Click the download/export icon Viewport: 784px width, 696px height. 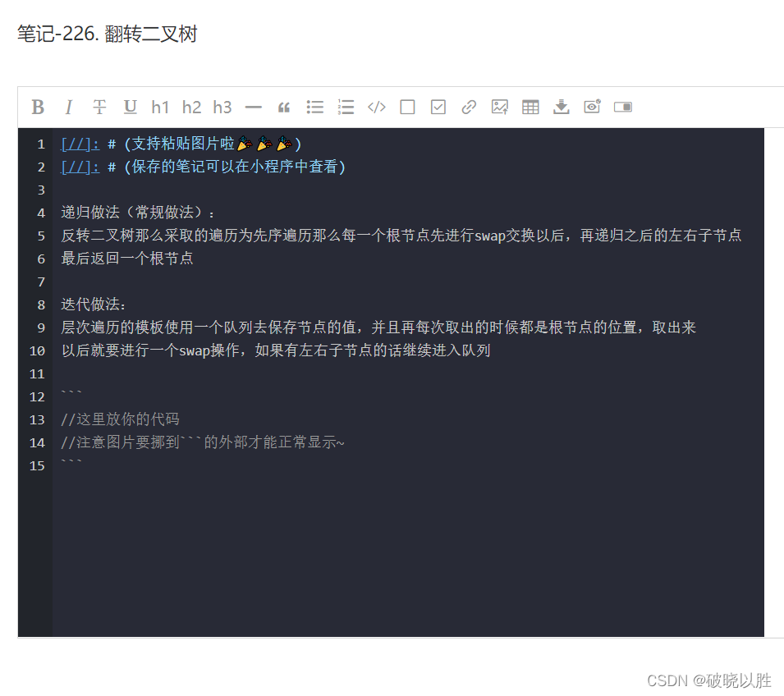click(x=561, y=107)
